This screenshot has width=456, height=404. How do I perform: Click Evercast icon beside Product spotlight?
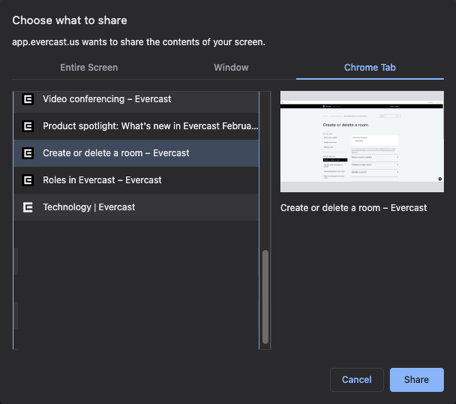point(28,126)
